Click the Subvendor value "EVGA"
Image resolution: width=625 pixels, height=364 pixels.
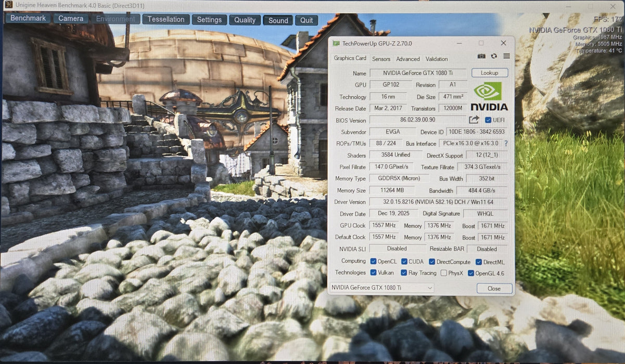[393, 132]
